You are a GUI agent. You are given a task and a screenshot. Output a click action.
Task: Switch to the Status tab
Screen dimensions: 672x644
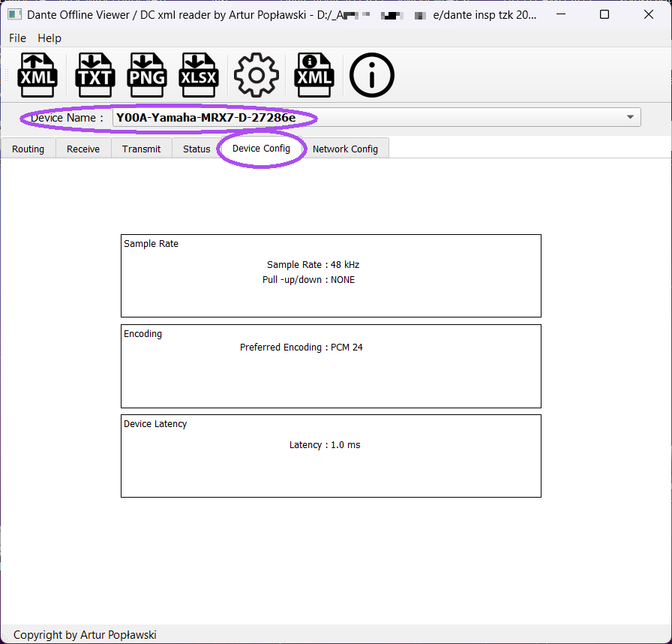coord(196,149)
